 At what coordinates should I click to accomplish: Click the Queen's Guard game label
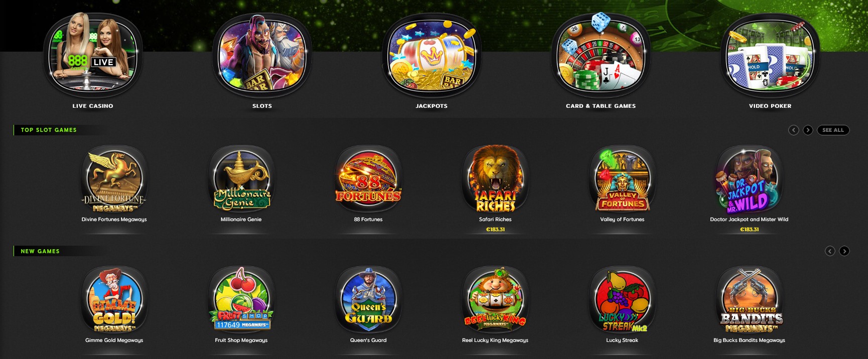pyautogui.click(x=368, y=340)
